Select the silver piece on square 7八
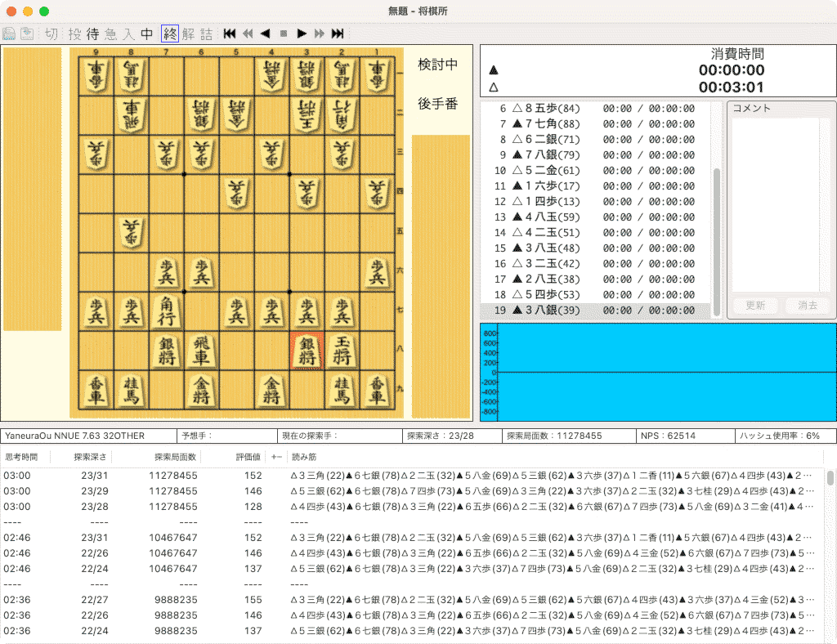 click(167, 351)
